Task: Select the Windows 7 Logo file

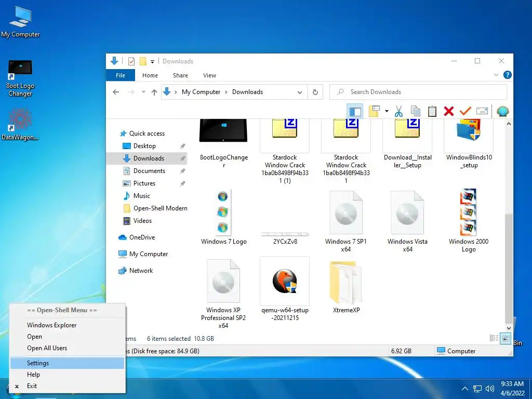Action: [223, 217]
